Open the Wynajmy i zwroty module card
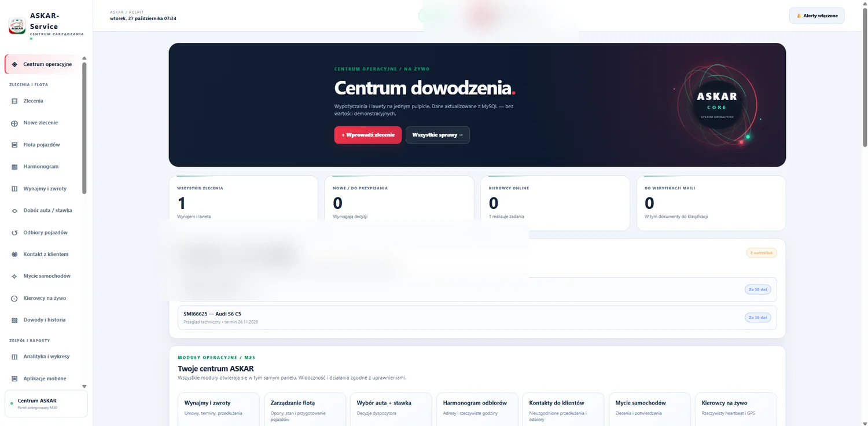868x426 pixels. point(219,409)
